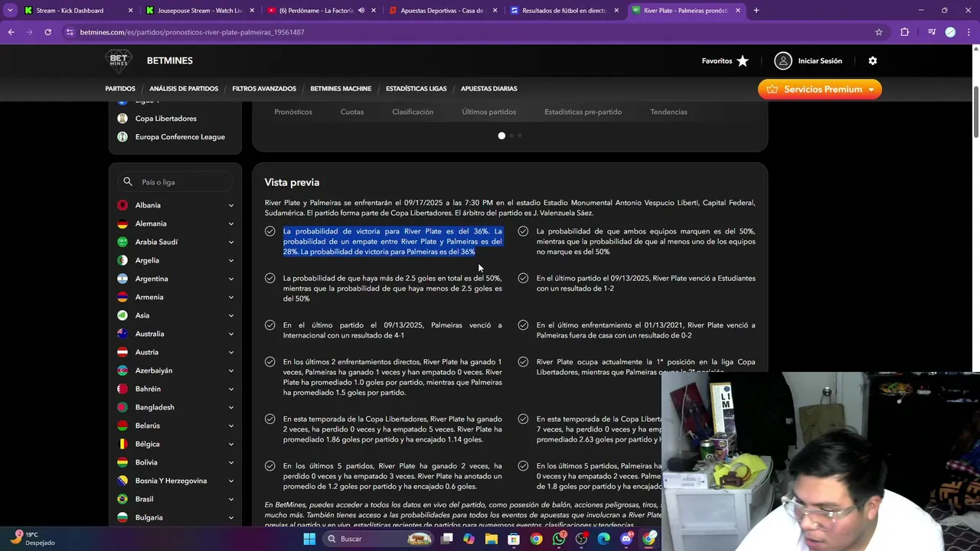Switch to the Pronósticos tab
This screenshot has height=551, width=980.
(293, 112)
